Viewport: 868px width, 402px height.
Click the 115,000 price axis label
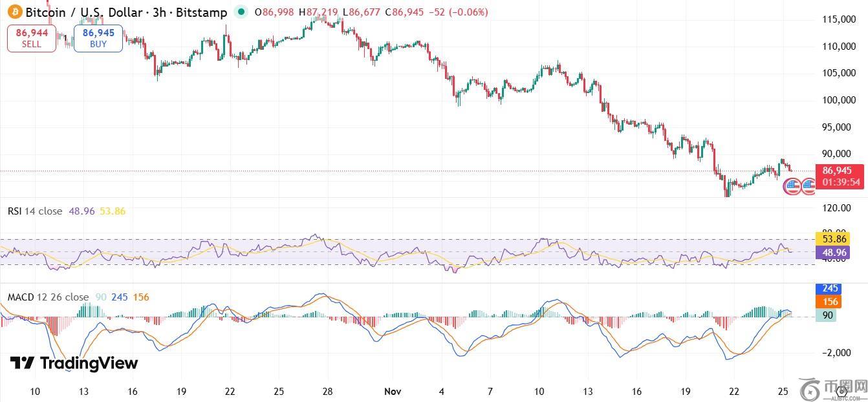pyautogui.click(x=840, y=20)
